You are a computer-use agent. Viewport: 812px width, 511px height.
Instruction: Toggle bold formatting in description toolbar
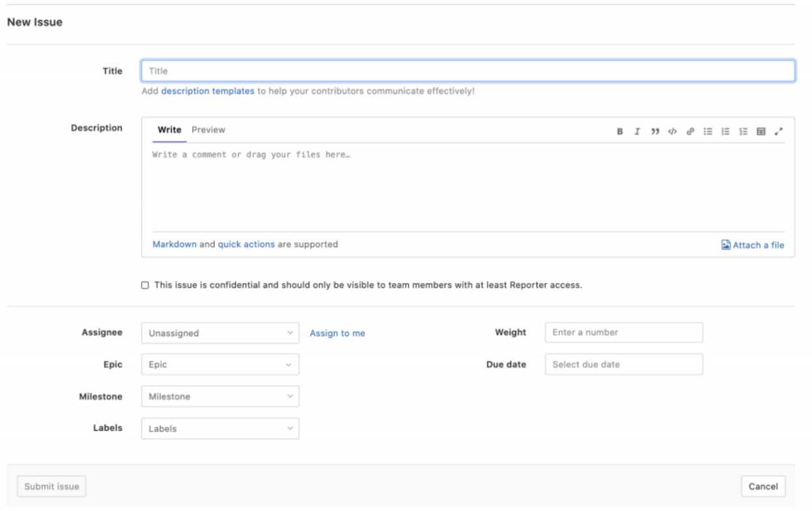click(620, 131)
